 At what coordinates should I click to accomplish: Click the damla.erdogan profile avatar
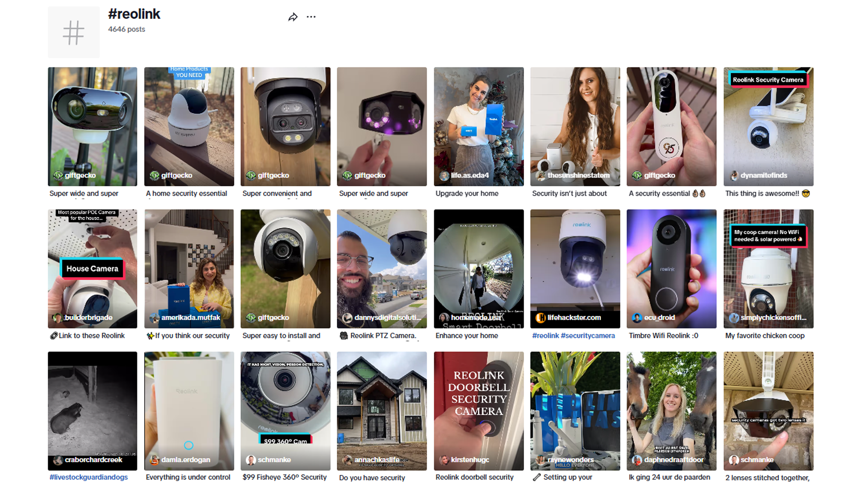click(154, 460)
